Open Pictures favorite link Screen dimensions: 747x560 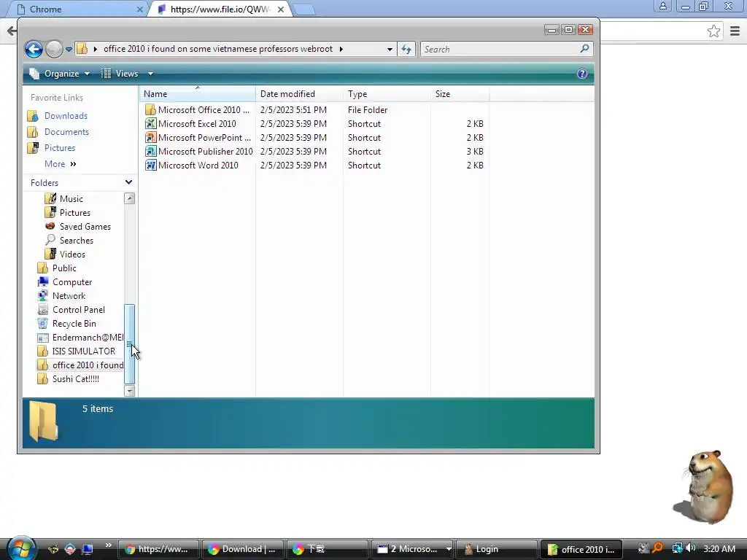(60, 148)
